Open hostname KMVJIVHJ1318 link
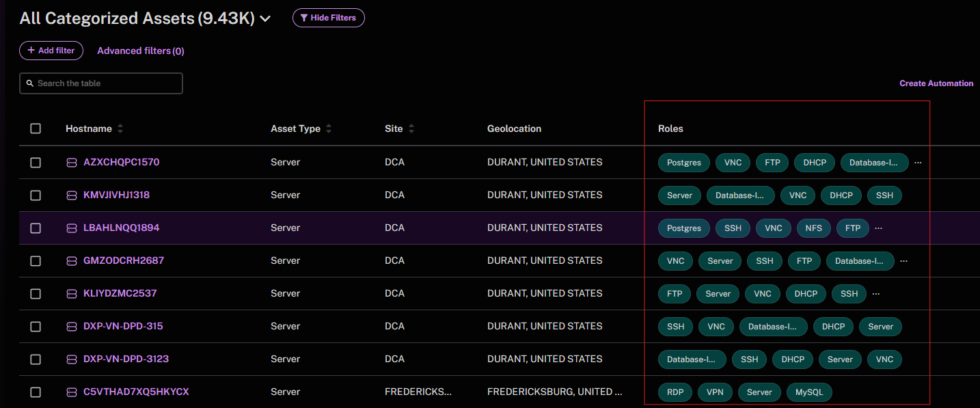This screenshot has height=408, width=980. point(116,195)
